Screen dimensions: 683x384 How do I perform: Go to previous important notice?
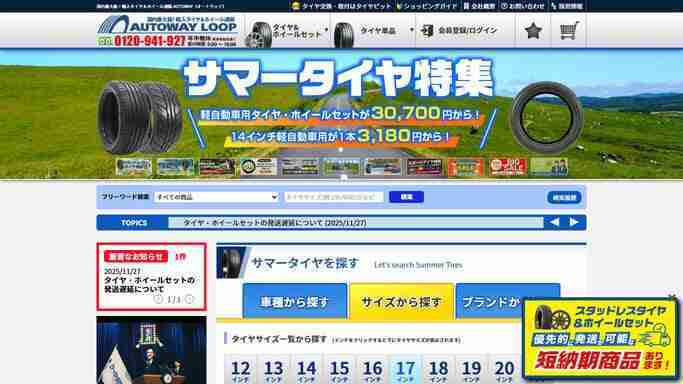[x=158, y=299]
